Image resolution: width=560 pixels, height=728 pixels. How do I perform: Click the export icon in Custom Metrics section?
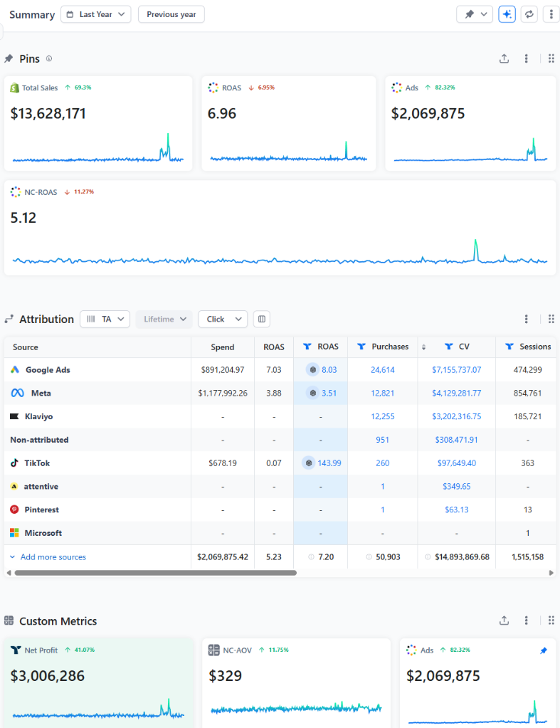pyautogui.click(x=504, y=621)
